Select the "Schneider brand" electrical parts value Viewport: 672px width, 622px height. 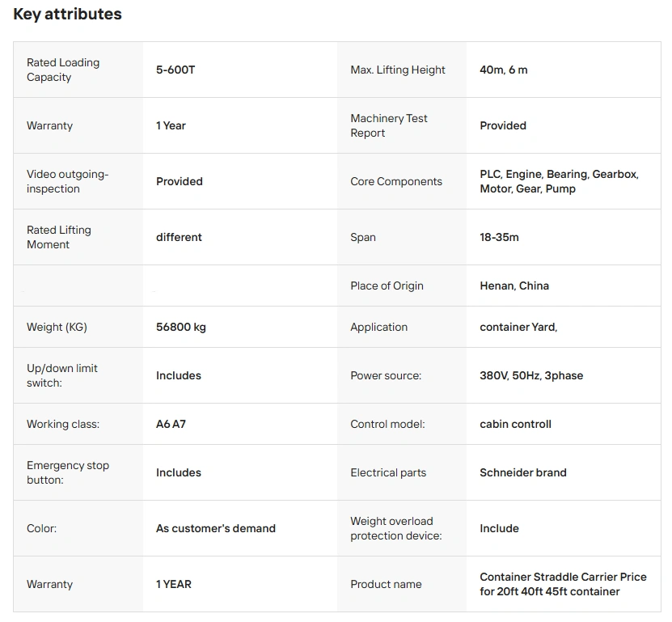point(523,472)
